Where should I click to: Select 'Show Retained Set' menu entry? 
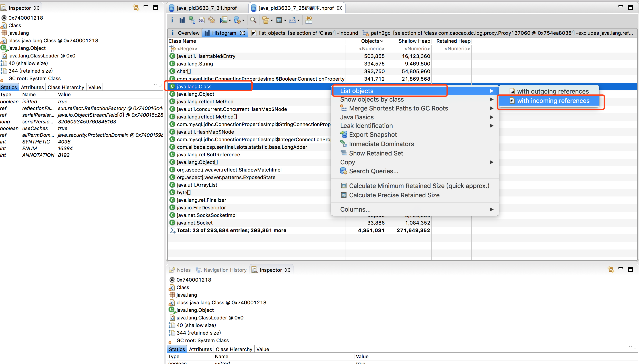(414, 153)
